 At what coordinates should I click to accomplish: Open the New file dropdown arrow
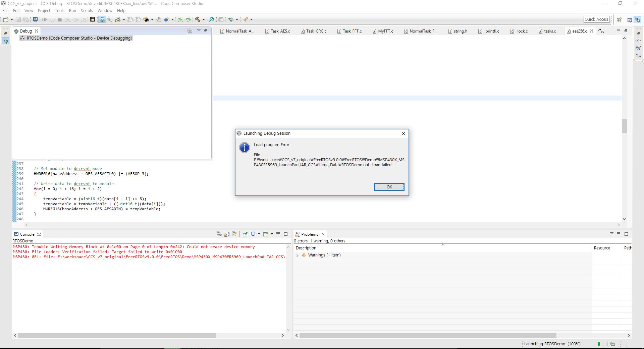(12, 19)
